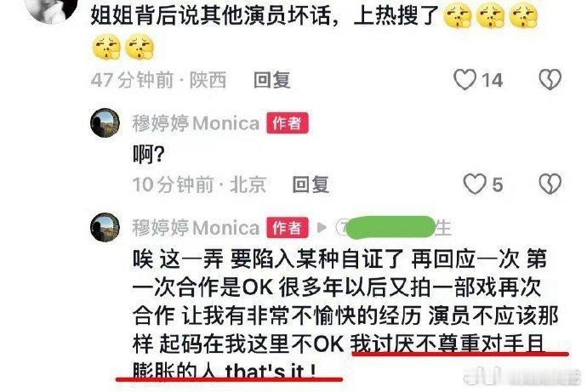Tap broken heart on the "啊?" reply
The height and width of the screenshot is (392, 587).
(550, 184)
